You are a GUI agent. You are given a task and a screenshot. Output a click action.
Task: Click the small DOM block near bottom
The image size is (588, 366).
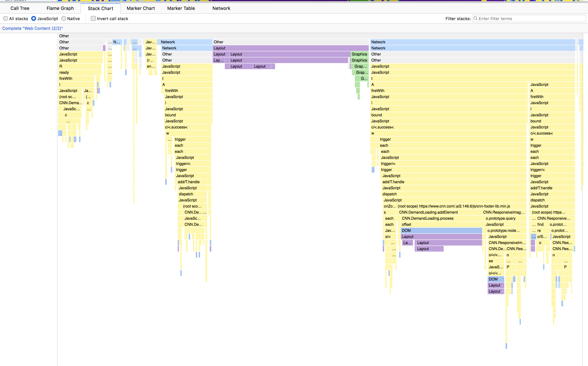(496, 279)
